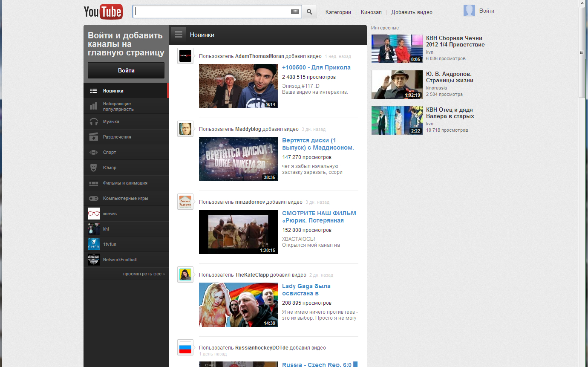Click Maddyblog's channel avatar

point(185,129)
